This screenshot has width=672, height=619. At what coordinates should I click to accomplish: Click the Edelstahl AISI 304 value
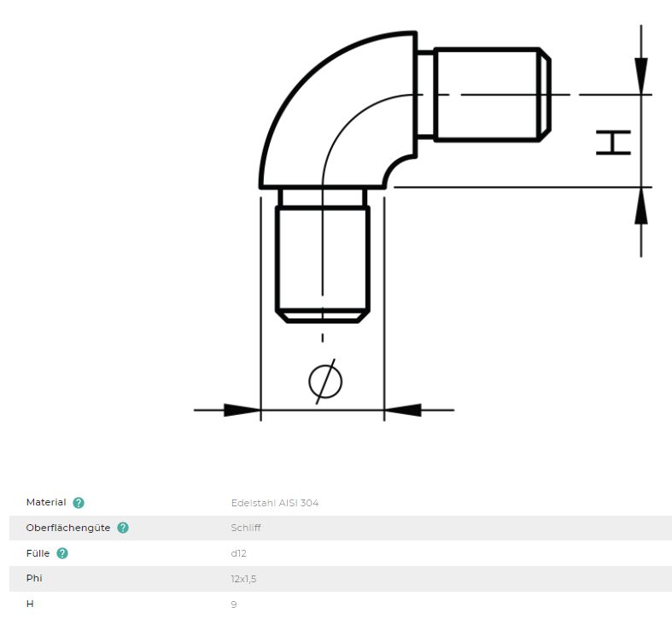point(274,503)
